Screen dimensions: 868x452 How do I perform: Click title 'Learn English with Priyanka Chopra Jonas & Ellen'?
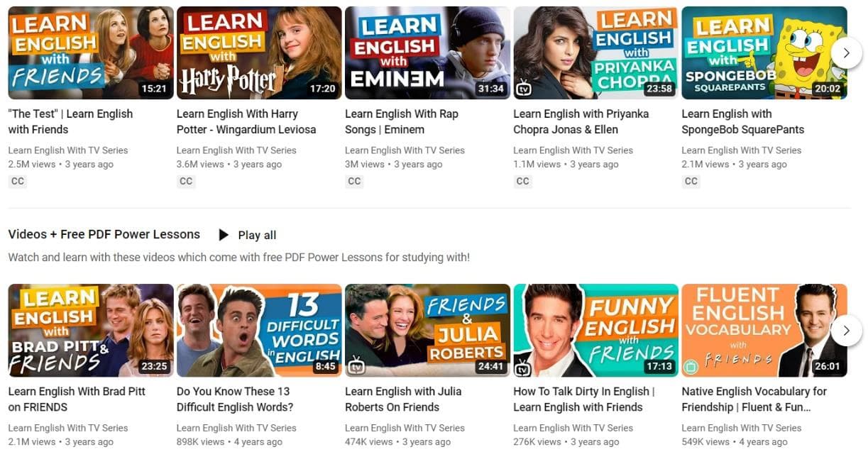click(581, 121)
